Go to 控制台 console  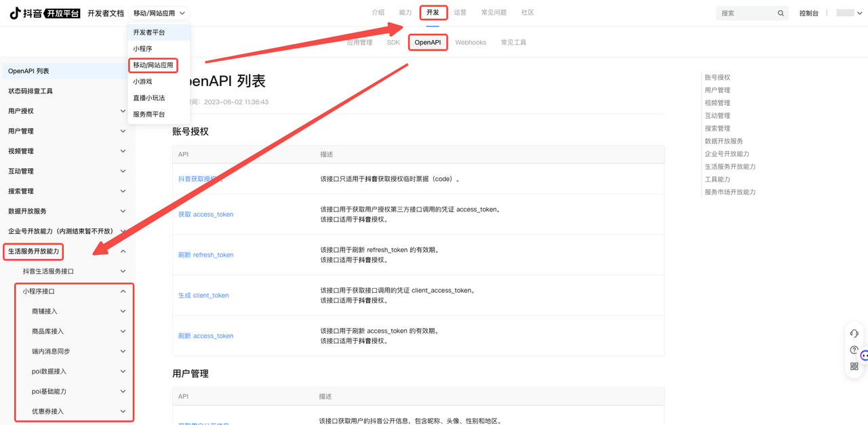point(808,13)
